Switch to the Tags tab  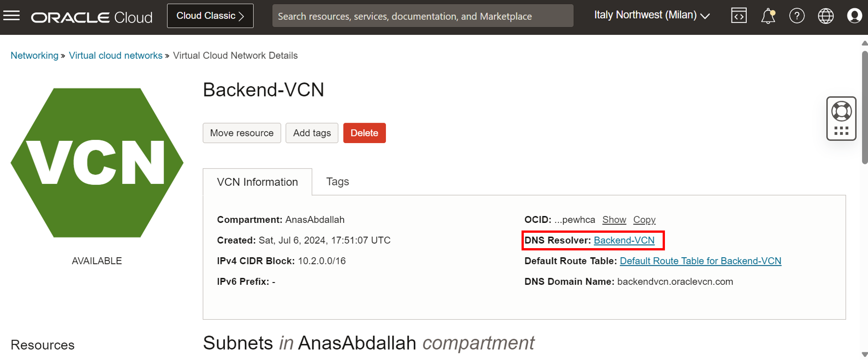337,182
